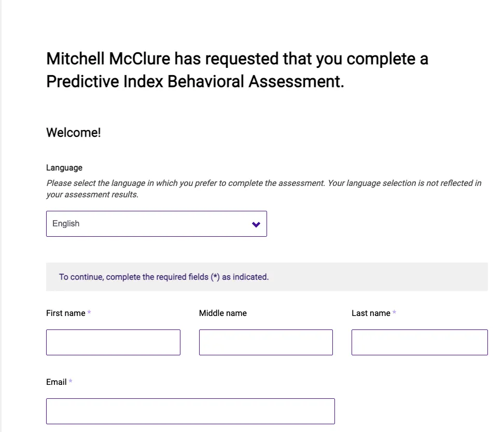Viewport: 504px width, 432px height.
Task: Click the Email field label
Action: coord(56,382)
